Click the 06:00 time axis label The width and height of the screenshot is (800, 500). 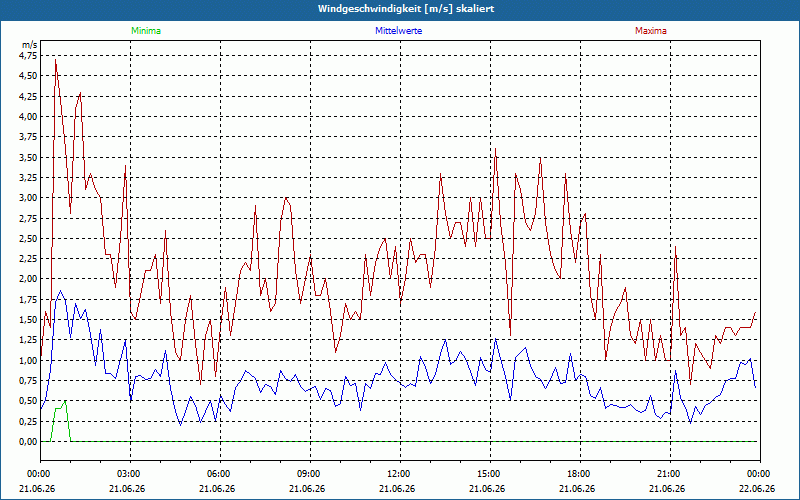tap(220, 474)
